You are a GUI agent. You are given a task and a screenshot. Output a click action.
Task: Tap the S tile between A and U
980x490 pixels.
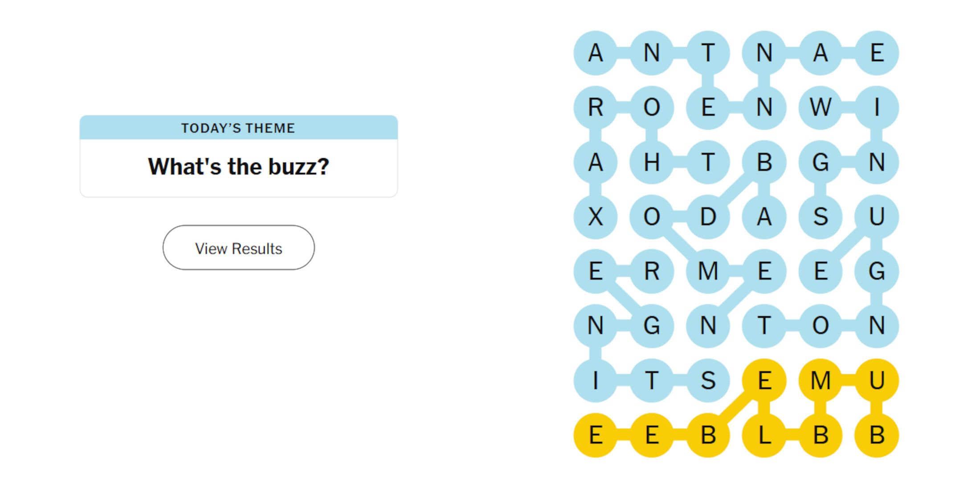(821, 217)
